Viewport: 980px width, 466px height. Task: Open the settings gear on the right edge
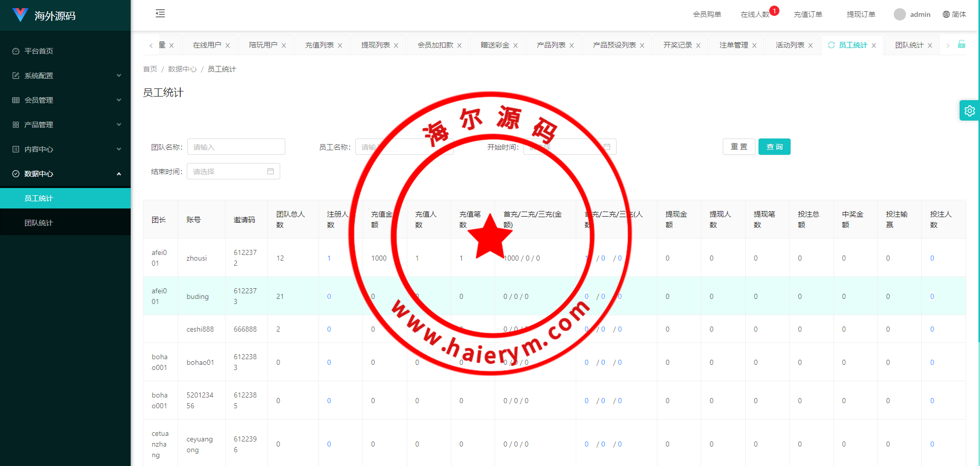[x=969, y=110]
